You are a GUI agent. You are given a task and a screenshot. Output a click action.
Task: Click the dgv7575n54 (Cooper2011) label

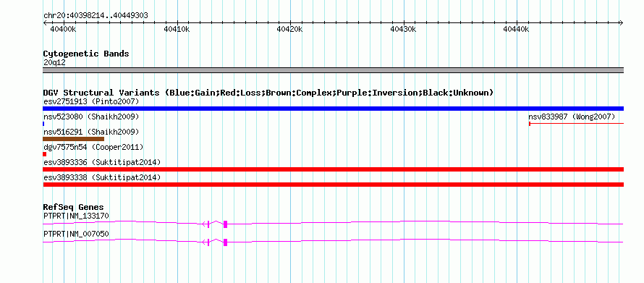click(x=93, y=147)
